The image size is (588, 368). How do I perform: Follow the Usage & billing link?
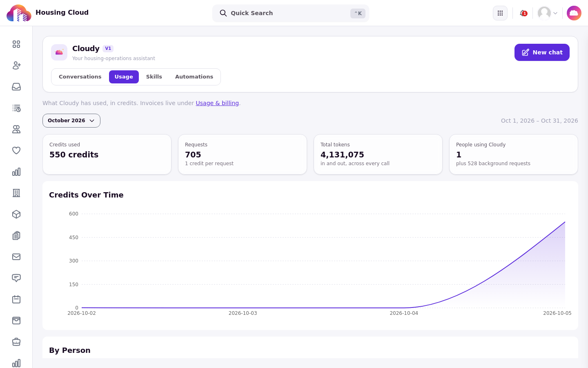click(x=217, y=103)
